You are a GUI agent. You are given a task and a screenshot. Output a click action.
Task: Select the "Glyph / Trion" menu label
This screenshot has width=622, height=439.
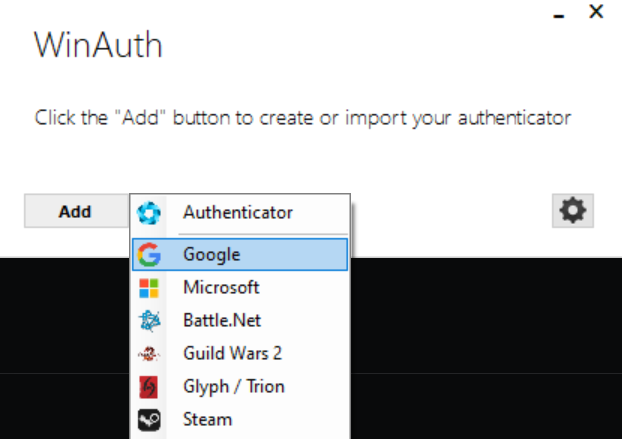coord(232,387)
